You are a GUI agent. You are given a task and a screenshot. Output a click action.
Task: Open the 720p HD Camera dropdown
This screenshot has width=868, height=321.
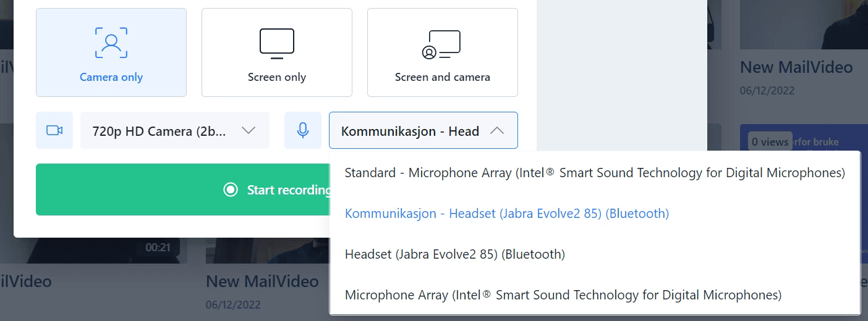click(x=175, y=130)
